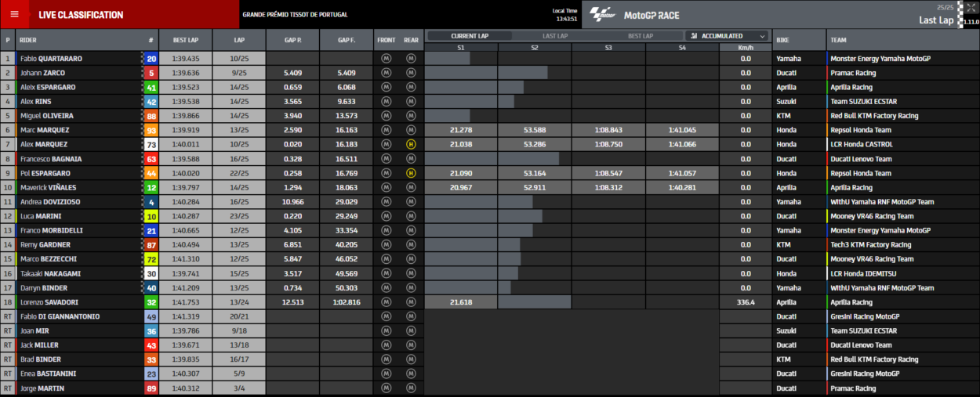Click Zarco's red number 5 badge
Screen dimensions: 980x397
[151, 73]
